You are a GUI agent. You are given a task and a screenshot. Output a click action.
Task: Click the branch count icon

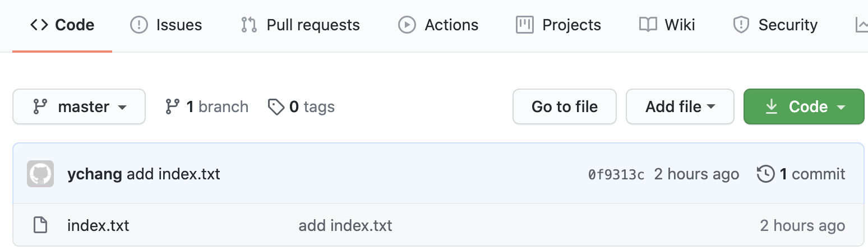[x=172, y=107]
